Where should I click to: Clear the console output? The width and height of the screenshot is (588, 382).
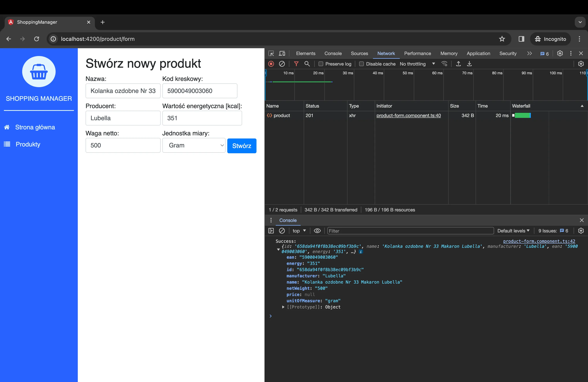[x=282, y=231]
